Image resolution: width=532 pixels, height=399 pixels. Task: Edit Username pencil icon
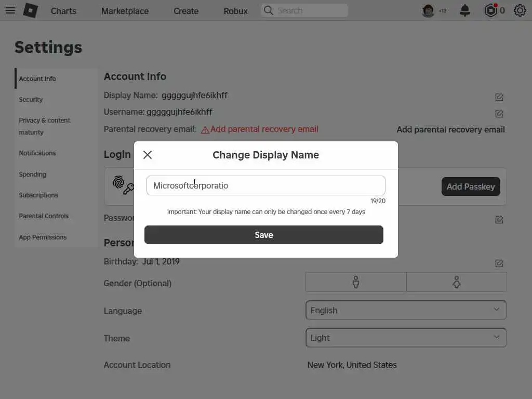pyautogui.click(x=499, y=114)
